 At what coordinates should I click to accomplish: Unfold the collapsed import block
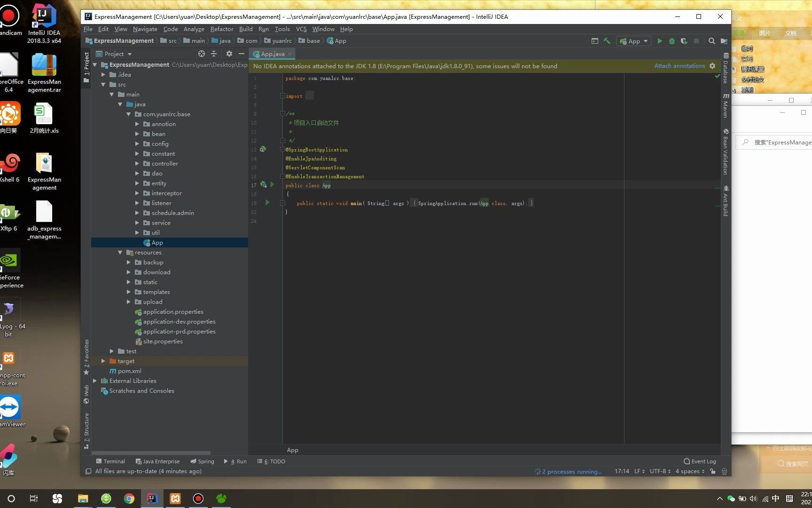pos(282,96)
